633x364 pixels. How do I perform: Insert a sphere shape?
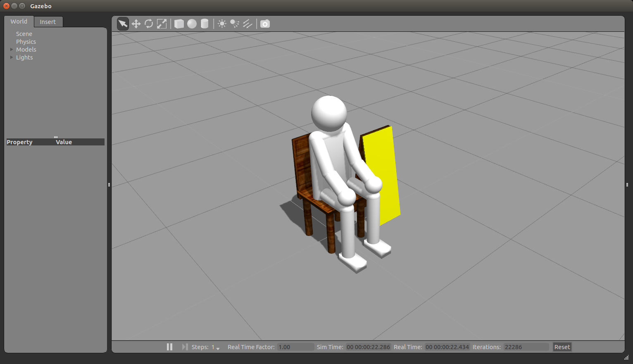pyautogui.click(x=192, y=24)
